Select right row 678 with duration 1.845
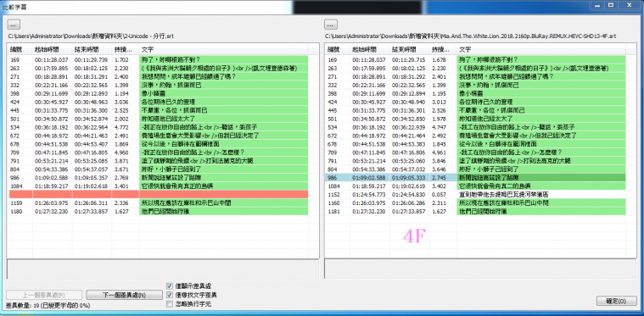Viewport: 644px width, 316px height. (476, 144)
